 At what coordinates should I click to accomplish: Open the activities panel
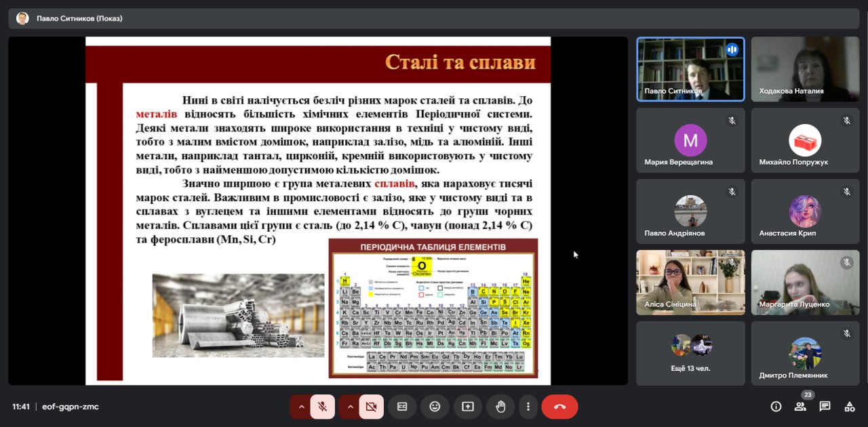[x=849, y=407]
